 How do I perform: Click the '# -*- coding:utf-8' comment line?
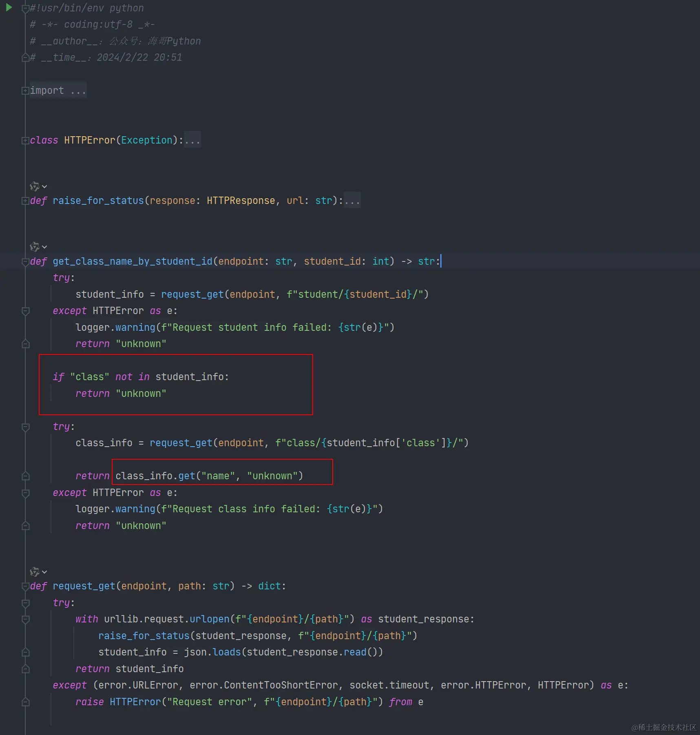point(93,24)
